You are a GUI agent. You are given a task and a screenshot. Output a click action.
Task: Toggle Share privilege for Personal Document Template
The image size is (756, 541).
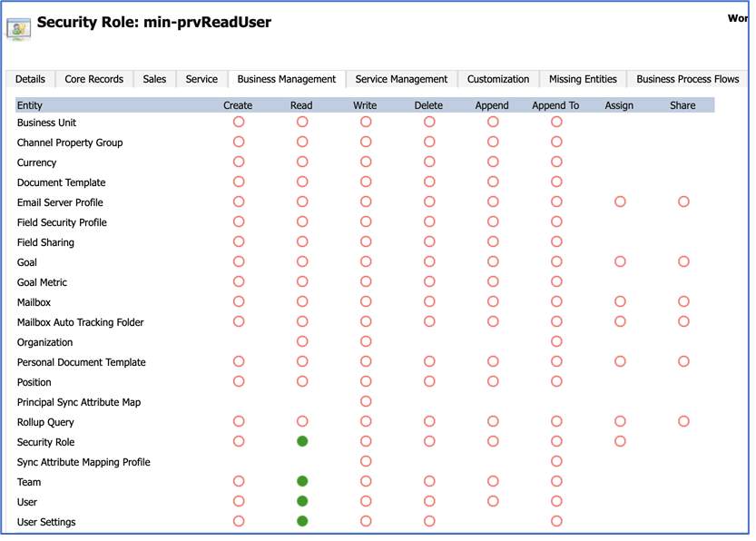[x=683, y=361]
